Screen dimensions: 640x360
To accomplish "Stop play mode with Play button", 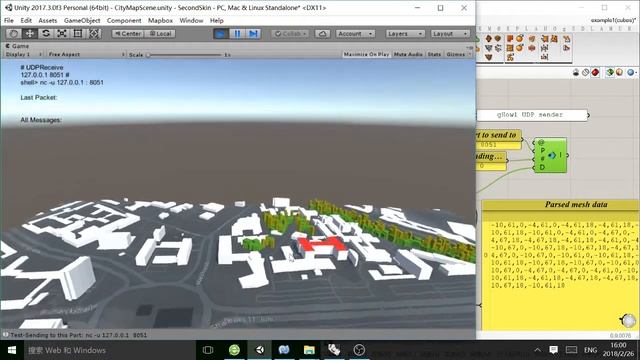I will (x=221, y=33).
